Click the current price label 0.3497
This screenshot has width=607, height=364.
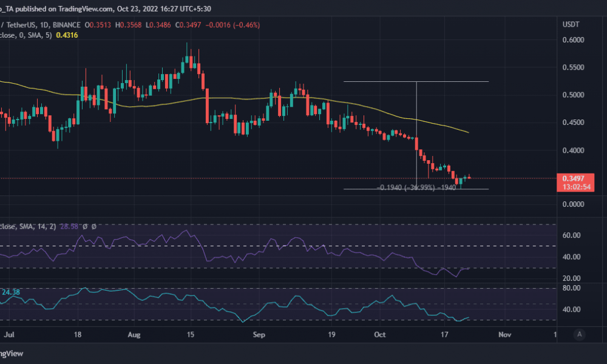pyautogui.click(x=573, y=178)
